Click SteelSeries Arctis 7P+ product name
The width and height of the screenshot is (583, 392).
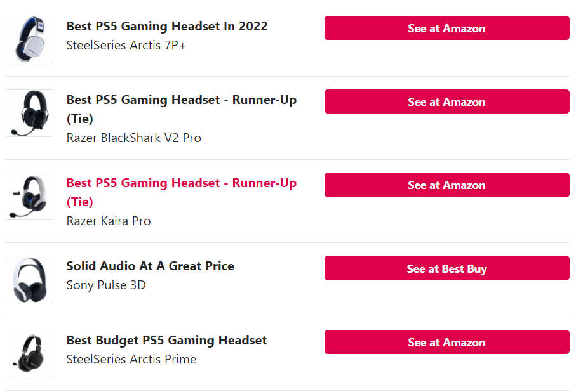coord(126,45)
